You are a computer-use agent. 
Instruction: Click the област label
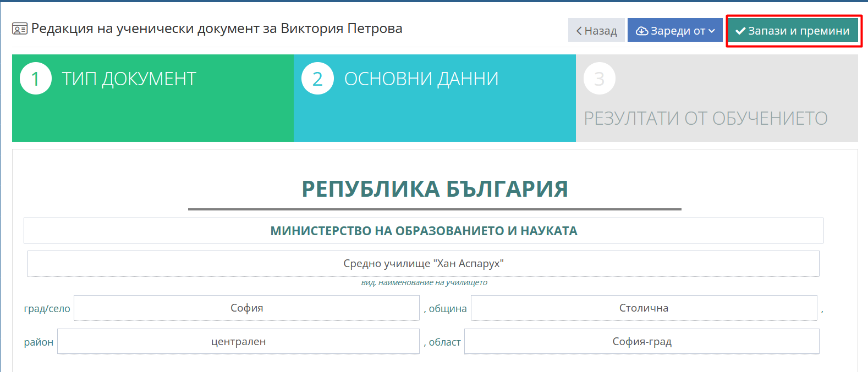(x=444, y=342)
